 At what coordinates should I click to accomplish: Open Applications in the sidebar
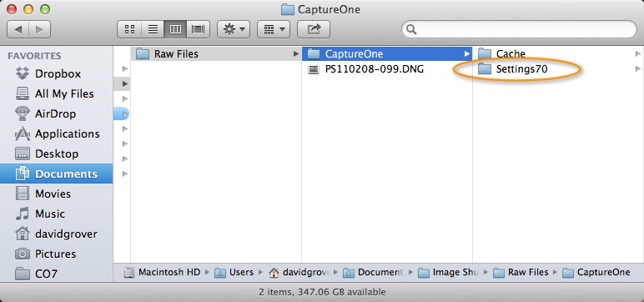tap(56, 134)
